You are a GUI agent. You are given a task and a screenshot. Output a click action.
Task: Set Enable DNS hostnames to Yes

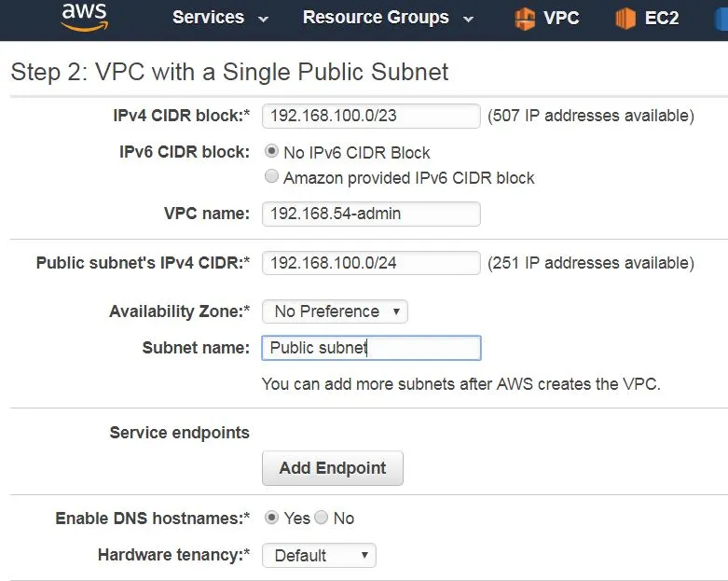point(272,518)
